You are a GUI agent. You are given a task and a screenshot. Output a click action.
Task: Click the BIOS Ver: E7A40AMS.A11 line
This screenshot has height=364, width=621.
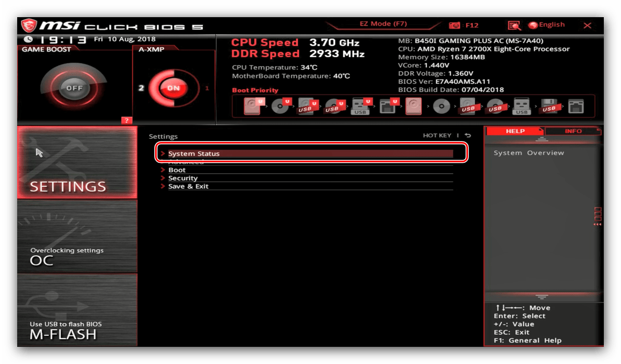tap(444, 82)
